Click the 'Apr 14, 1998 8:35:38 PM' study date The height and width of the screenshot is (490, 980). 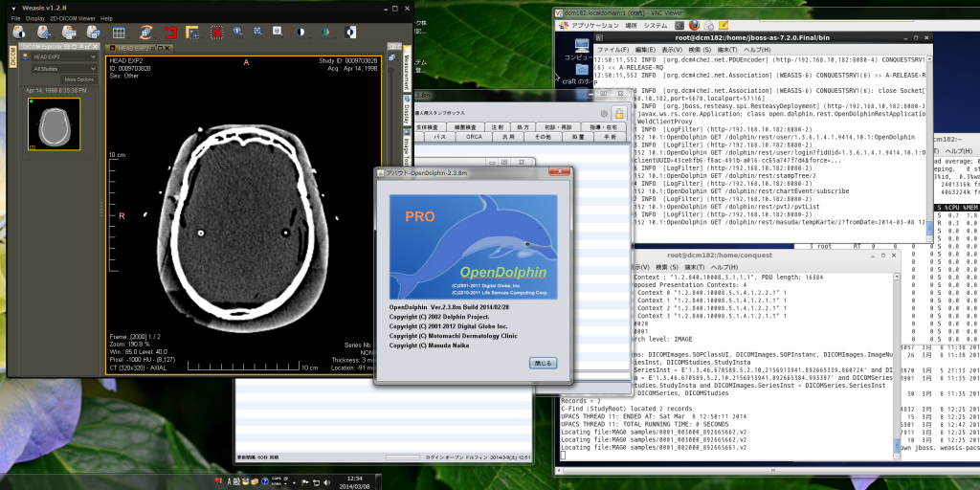56,91
